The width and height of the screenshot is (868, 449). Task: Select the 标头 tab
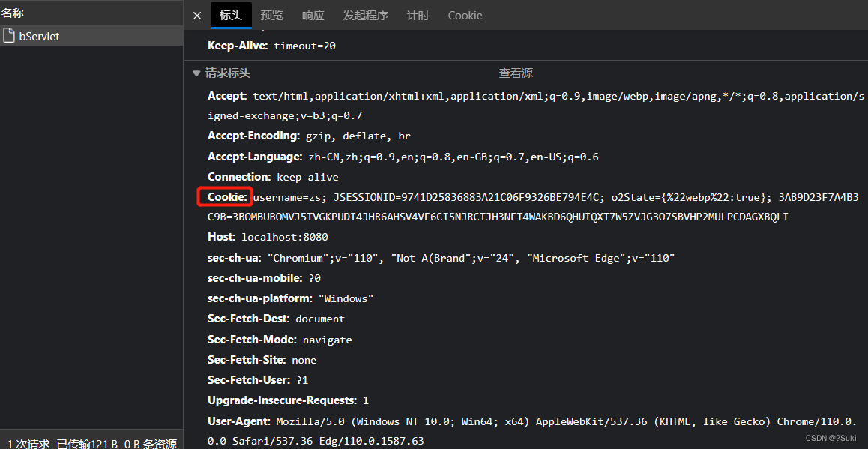(231, 16)
